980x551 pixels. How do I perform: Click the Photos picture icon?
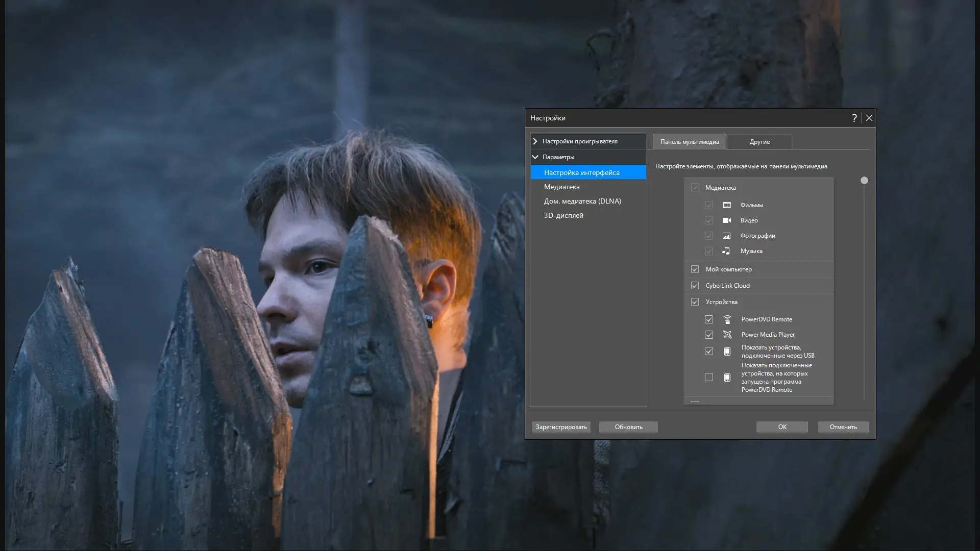click(x=727, y=236)
